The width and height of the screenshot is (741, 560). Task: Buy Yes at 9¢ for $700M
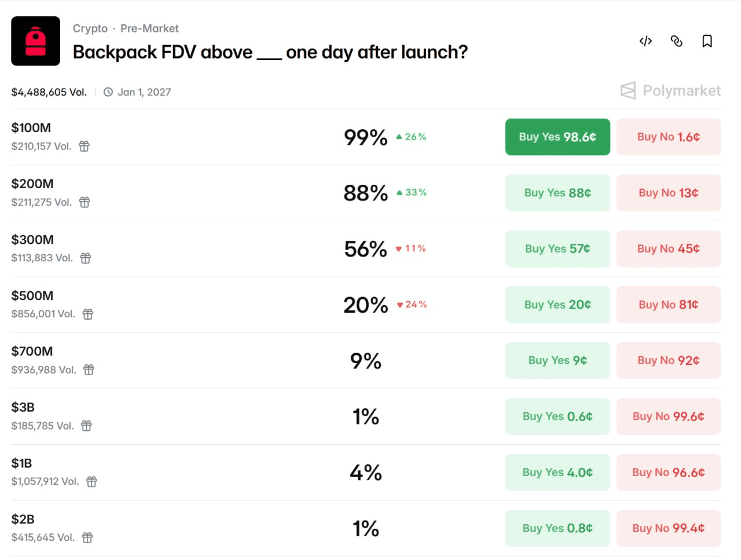pos(557,360)
